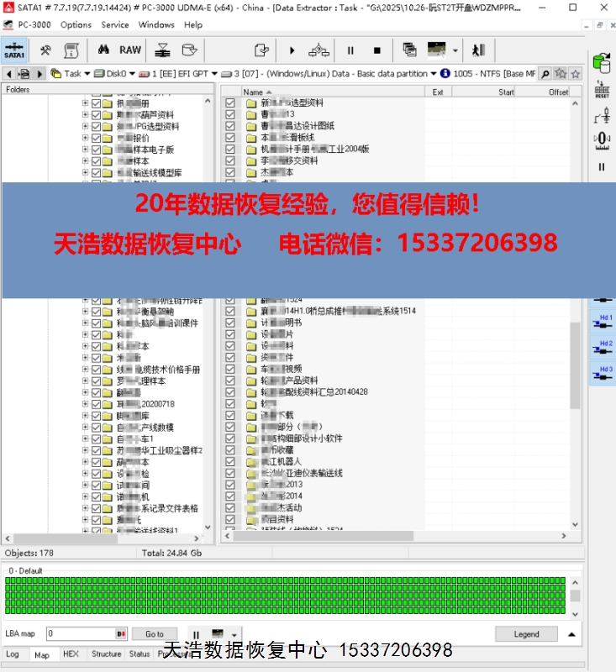Open the Service menu

115,25
